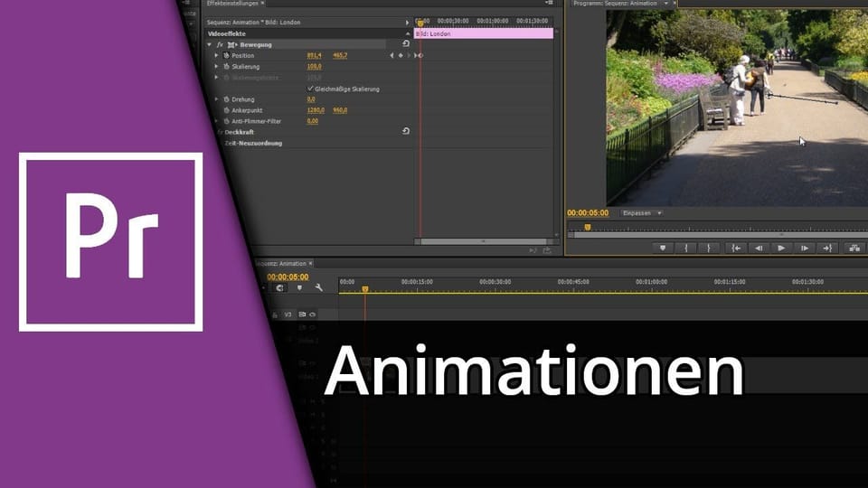
Task: Click the Drehung value 0,0
Action: pyautogui.click(x=311, y=99)
